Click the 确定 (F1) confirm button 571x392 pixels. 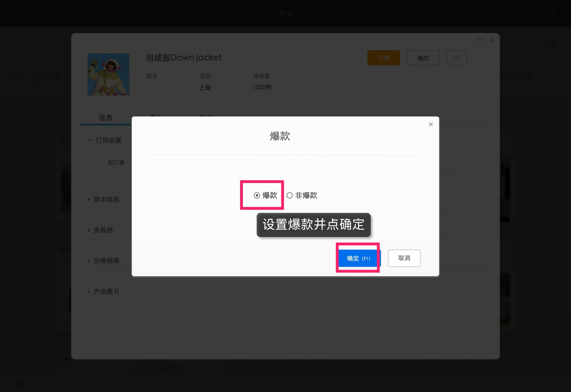(358, 258)
